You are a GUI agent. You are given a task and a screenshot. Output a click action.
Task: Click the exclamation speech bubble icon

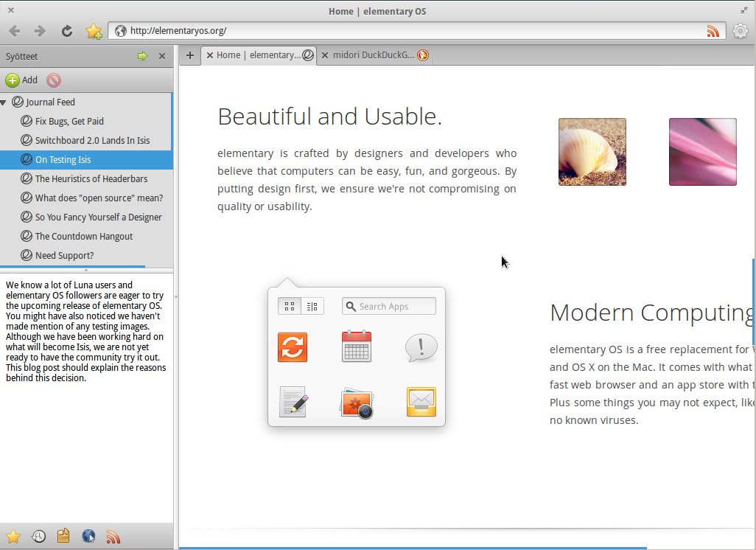[421, 347]
